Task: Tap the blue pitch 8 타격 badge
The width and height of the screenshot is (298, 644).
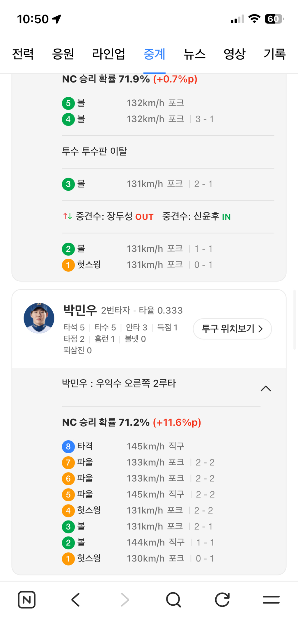Action: [x=68, y=446]
